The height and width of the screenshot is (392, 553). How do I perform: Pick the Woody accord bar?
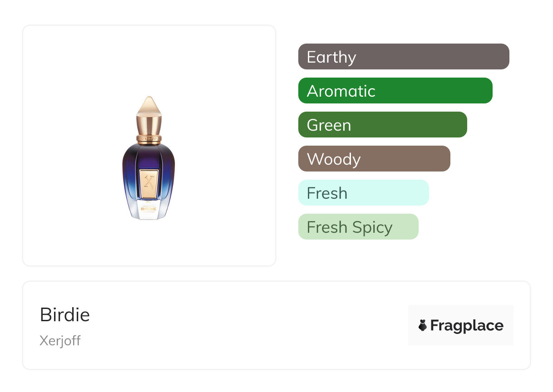coord(374,159)
